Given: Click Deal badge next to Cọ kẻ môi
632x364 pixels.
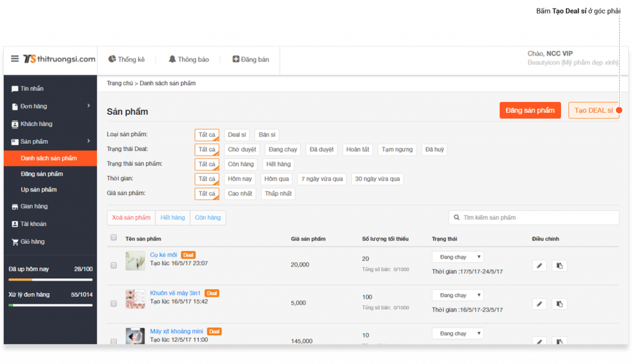Looking at the screenshot, I should [188, 255].
